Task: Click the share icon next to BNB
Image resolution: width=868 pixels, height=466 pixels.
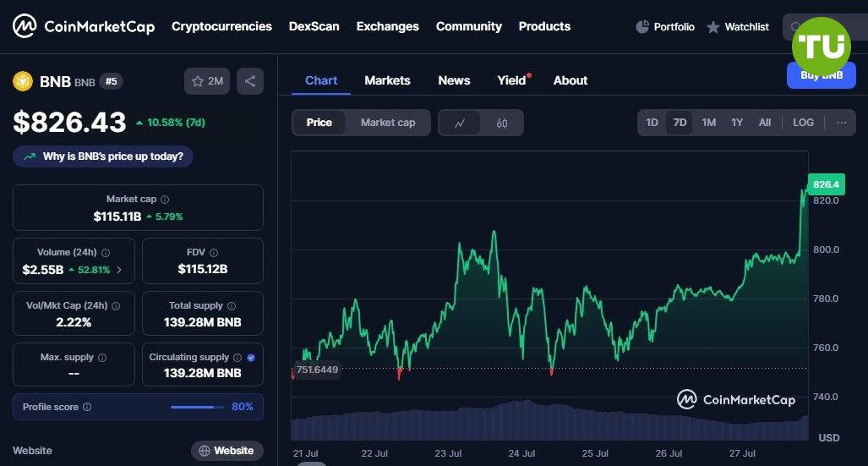Action: [250, 81]
